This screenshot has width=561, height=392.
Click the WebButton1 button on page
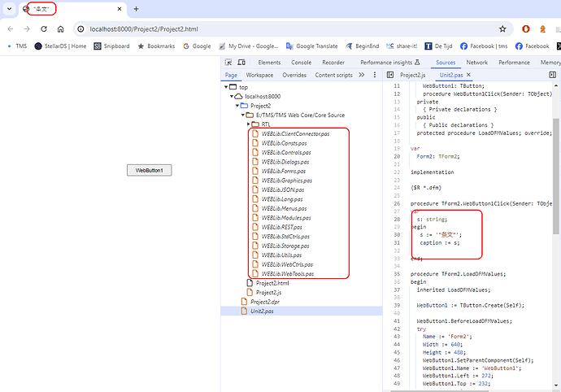[x=150, y=171]
